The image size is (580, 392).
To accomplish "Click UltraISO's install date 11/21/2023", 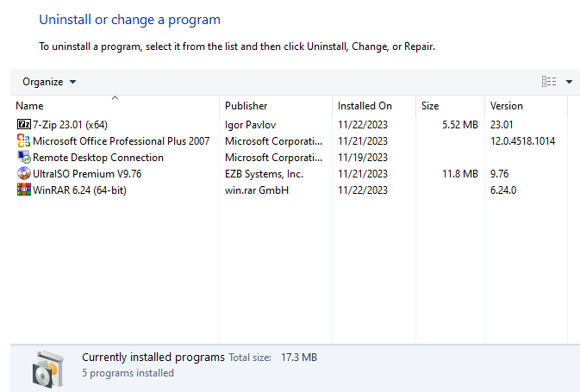I will pyautogui.click(x=363, y=174).
